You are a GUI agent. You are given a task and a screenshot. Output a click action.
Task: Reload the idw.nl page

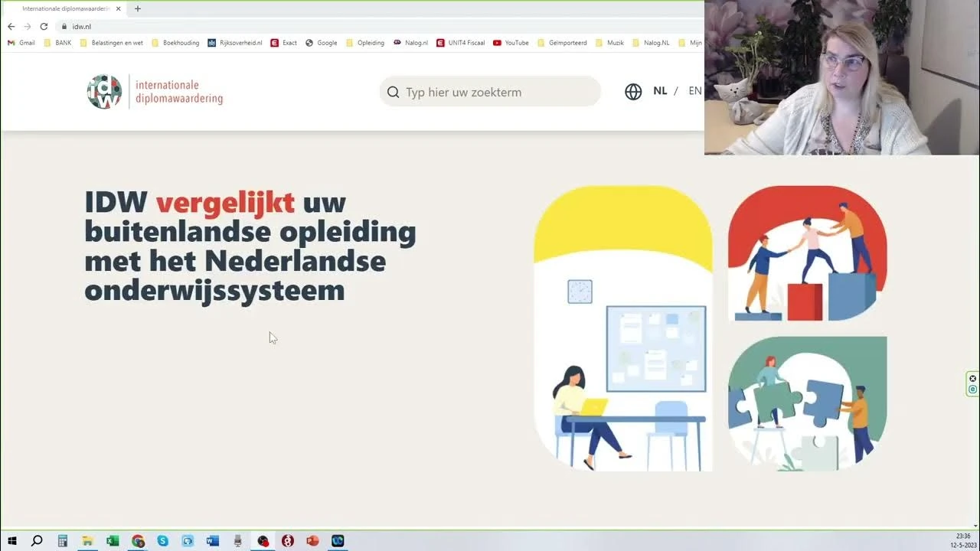tap(44, 26)
